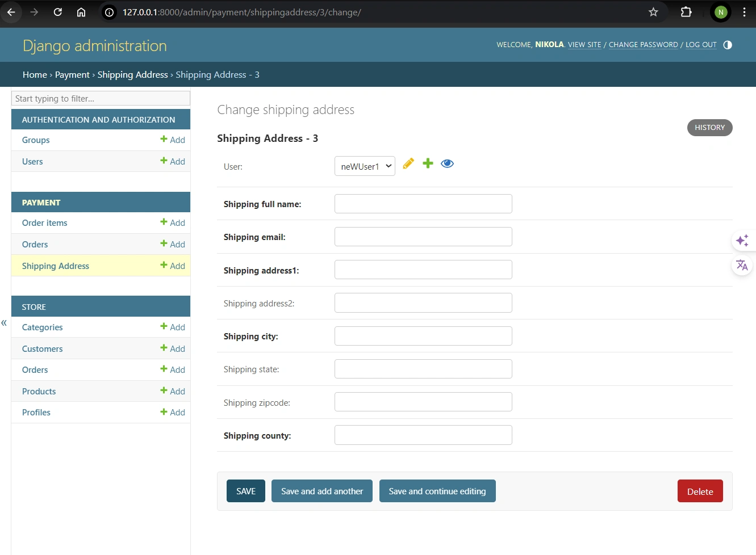View the object HISTORY

click(710, 128)
